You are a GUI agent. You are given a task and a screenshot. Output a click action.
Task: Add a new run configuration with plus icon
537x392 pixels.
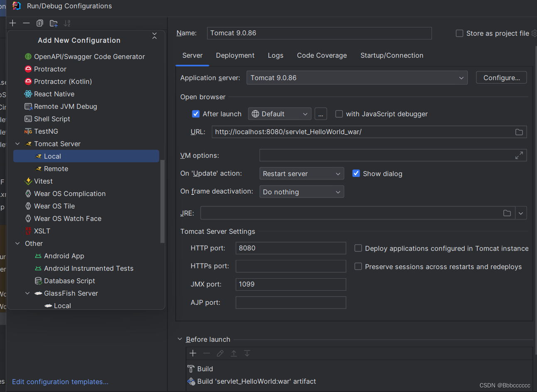point(13,23)
